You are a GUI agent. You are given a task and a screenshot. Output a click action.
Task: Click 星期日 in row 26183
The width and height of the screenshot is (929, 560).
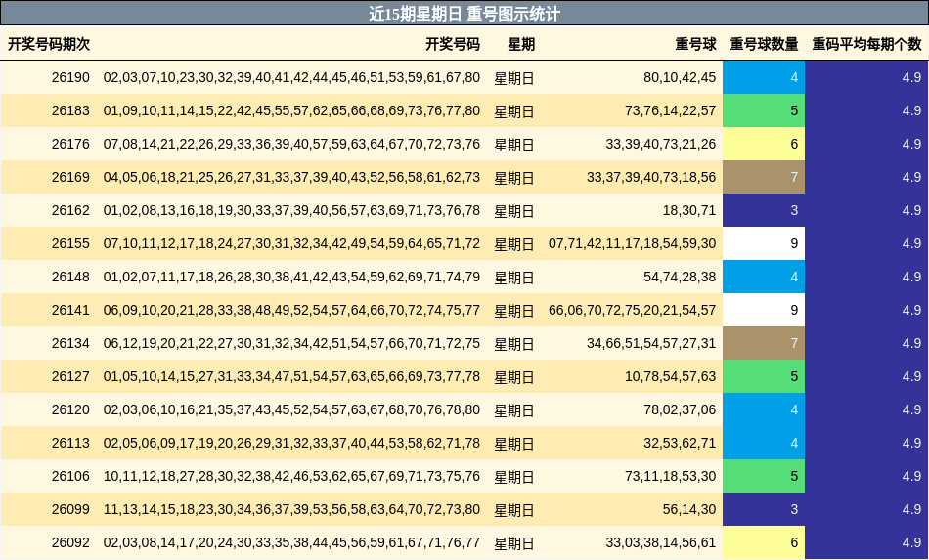pos(514,111)
